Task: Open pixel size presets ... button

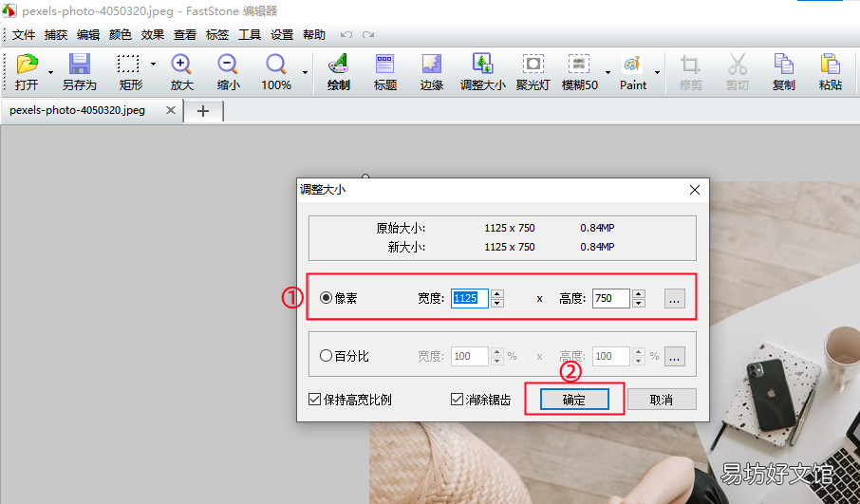Action: [x=675, y=298]
